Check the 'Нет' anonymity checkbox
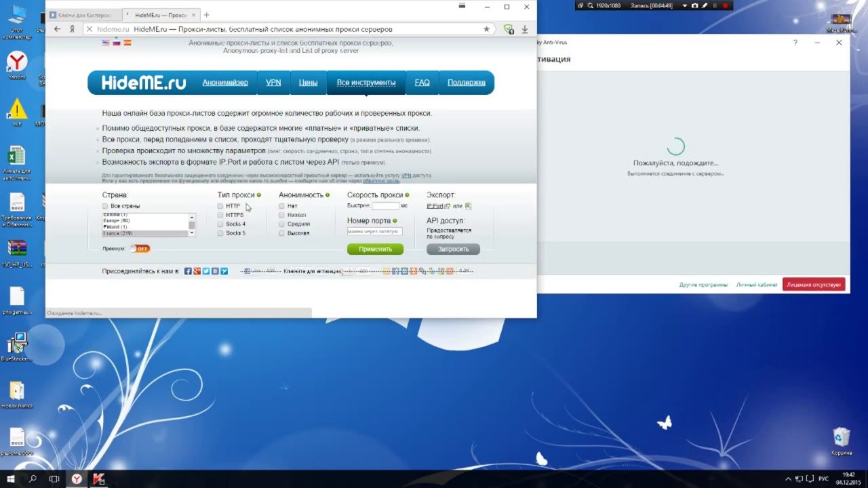868x488 pixels. pos(281,206)
